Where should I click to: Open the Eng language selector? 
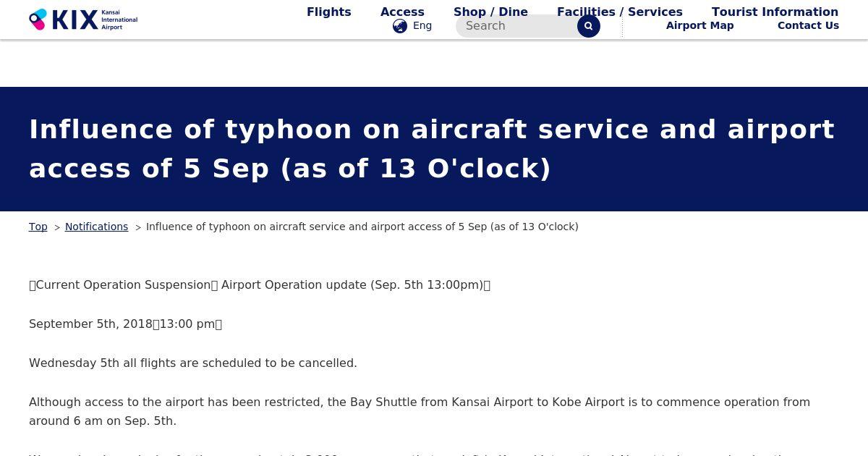[x=422, y=26]
